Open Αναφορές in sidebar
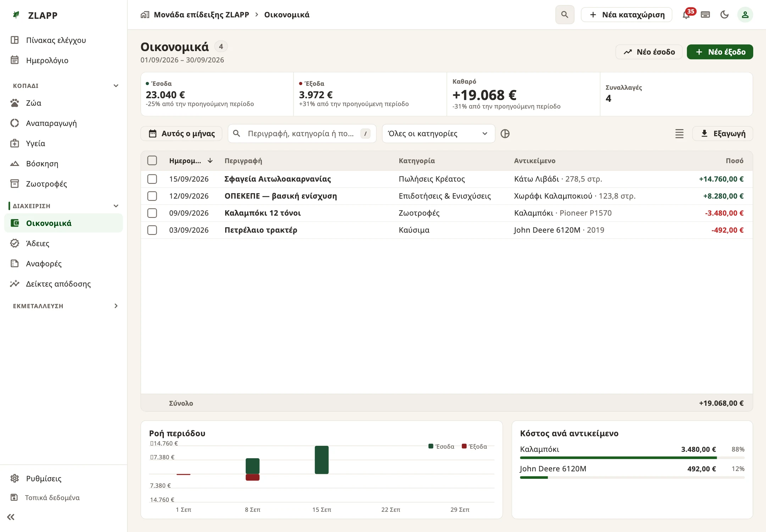This screenshot has width=766, height=532. click(x=64, y=264)
